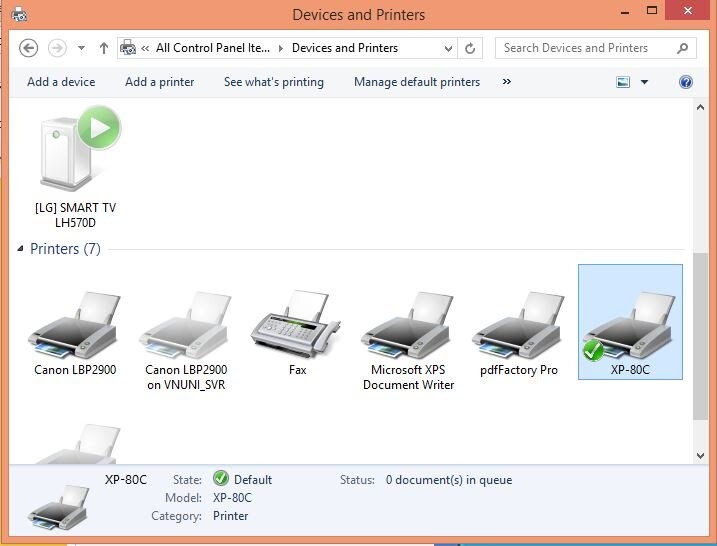Viewport: 717px width, 546px height.
Task: Click the 0 document(s) in queue status
Action: 449,480
